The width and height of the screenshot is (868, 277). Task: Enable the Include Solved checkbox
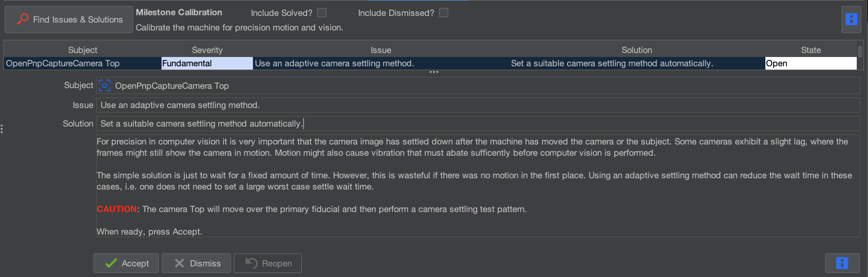(x=322, y=13)
